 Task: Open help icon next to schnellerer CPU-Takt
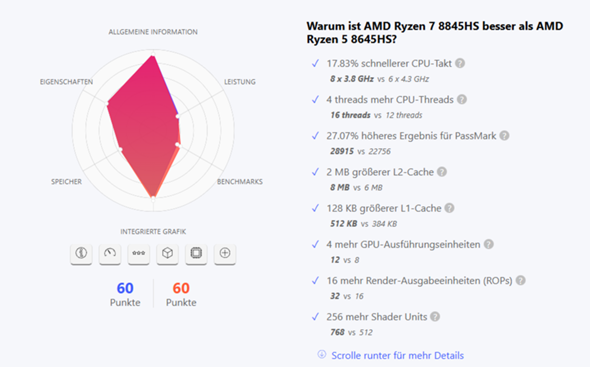(x=460, y=63)
